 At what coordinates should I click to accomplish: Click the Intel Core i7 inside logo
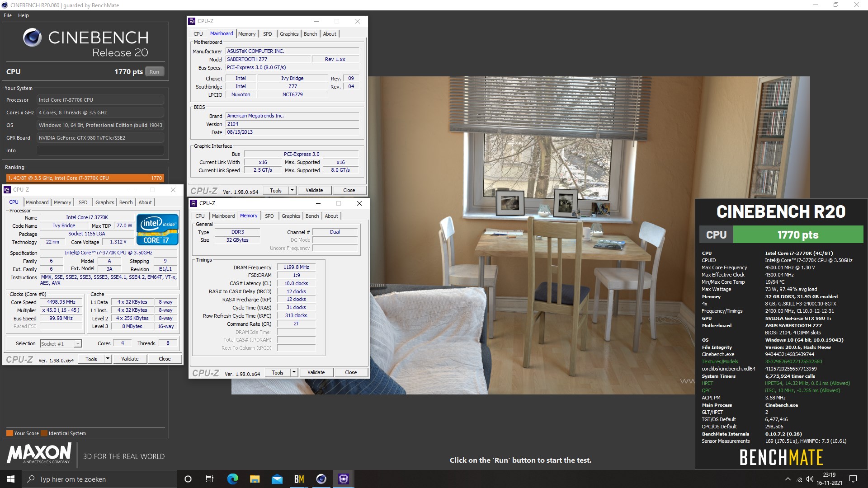tap(158, 230)
